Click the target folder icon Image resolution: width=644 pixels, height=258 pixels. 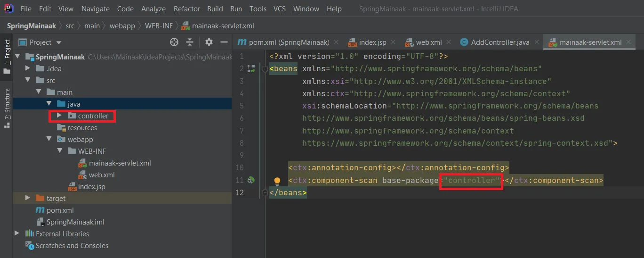pos(40,198)
